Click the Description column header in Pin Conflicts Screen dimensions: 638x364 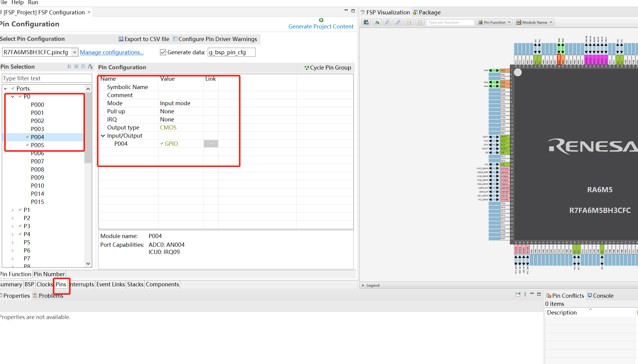pyautogui.click(x=590, y=312)
